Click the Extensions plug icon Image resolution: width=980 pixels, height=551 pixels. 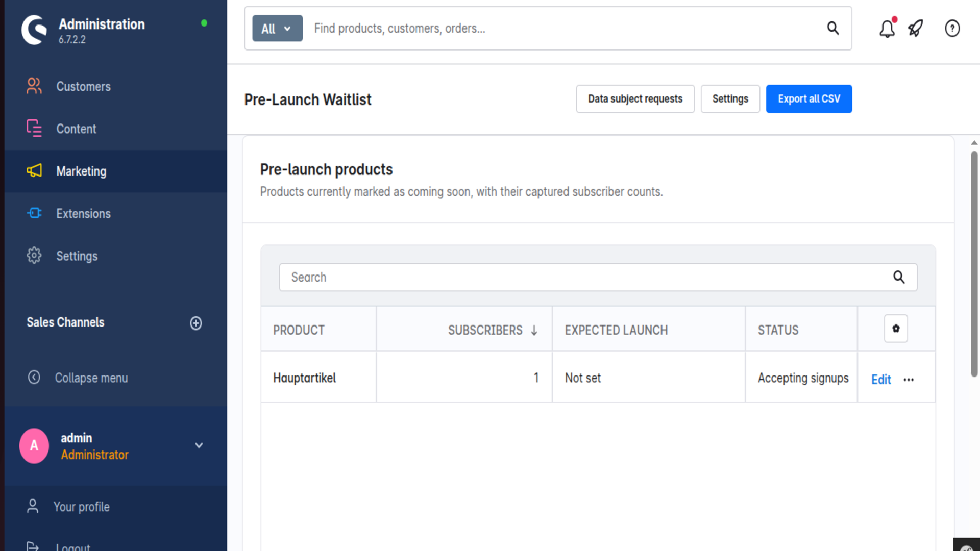click(x=34, y=213)
